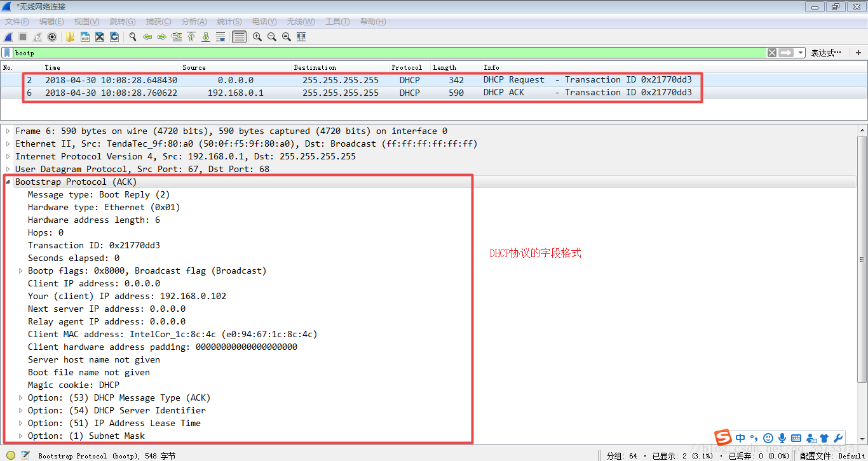Open the 分析(A) menu
Image resolution: width=868 pixels, height=461 pixels.
[x=194, y=22]
